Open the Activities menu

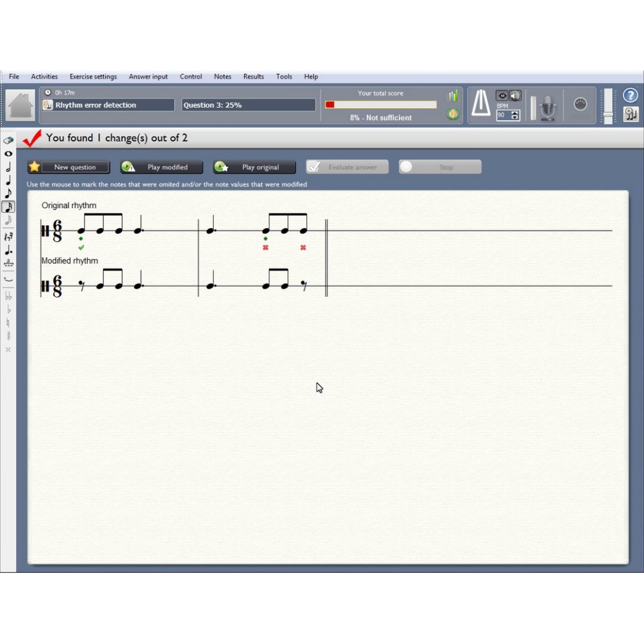click(44, 77)
